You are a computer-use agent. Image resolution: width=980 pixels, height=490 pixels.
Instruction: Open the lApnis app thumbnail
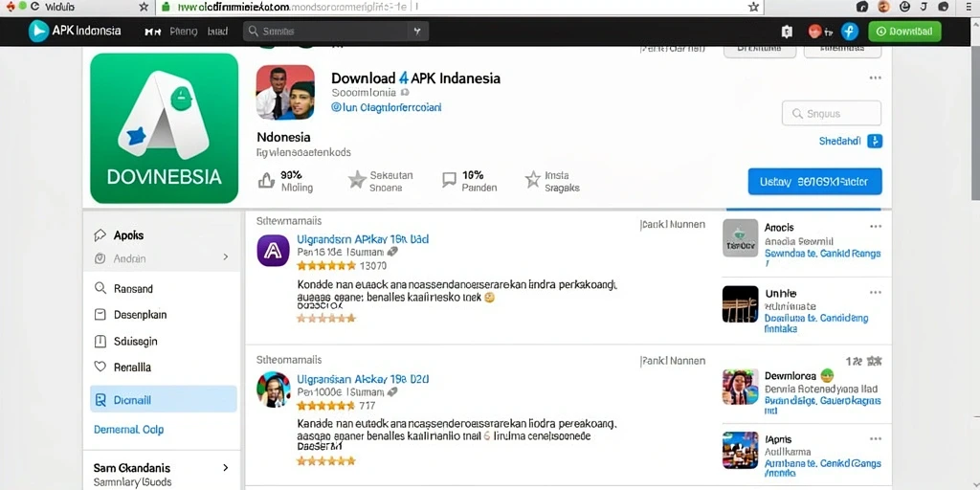[741, 450]
